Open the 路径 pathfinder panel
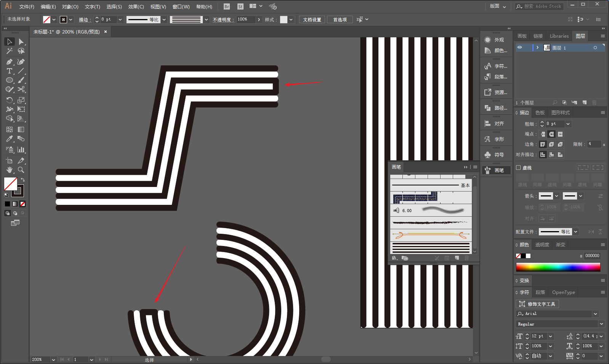The image size is (609, 364). coord(495,108)
